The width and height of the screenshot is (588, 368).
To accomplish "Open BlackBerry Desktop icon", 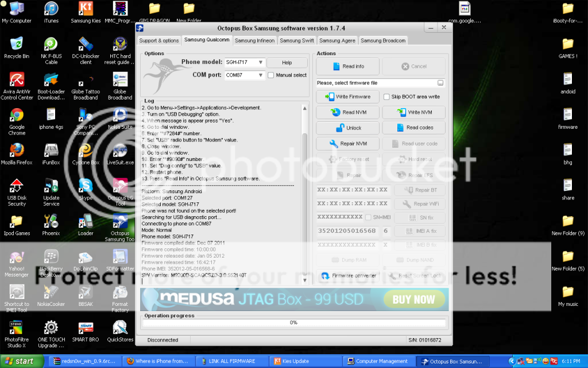I will click(x=51, y=263).
